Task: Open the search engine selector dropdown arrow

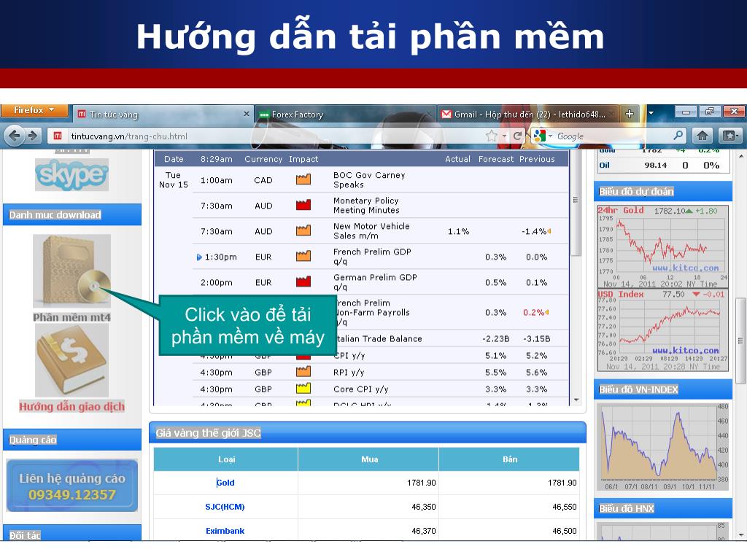Action: coord(550,136)
